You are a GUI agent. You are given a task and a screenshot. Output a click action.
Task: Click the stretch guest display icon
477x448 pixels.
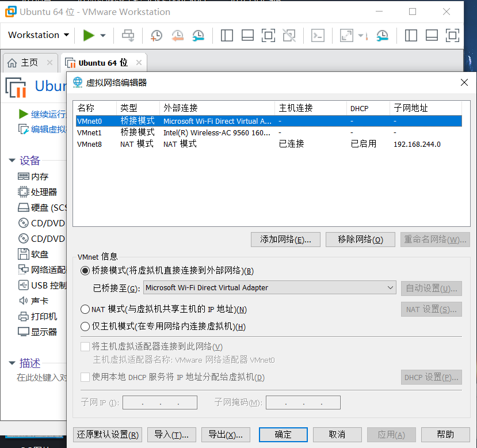click(x=346, y=36)
